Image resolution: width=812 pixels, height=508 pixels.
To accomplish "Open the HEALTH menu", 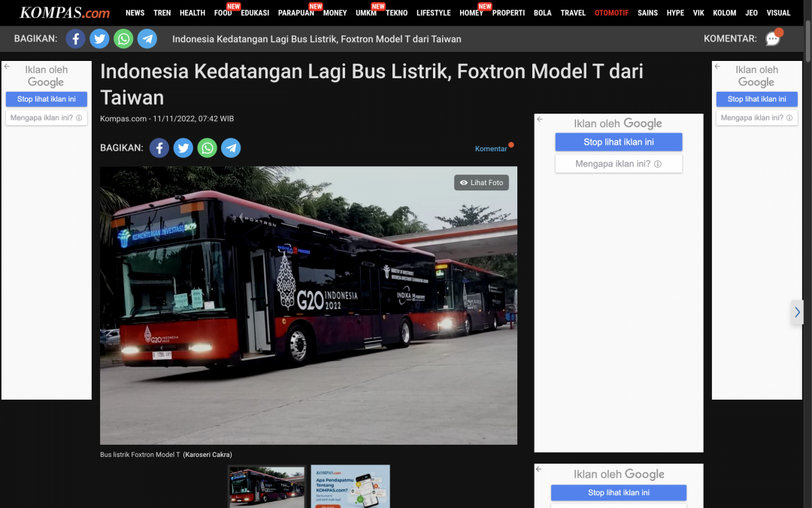I will coord(192,13).
